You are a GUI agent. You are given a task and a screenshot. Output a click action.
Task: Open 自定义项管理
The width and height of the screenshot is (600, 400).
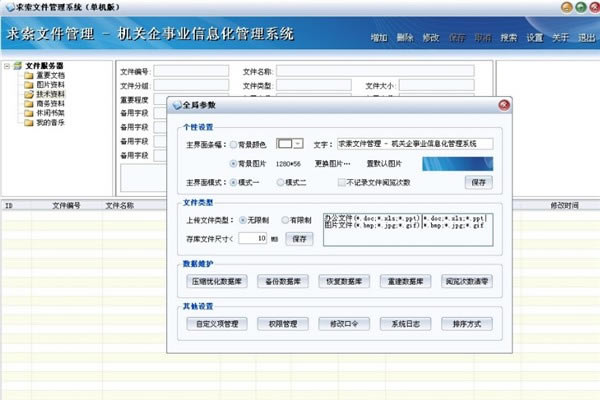click(x=217, y=324)
